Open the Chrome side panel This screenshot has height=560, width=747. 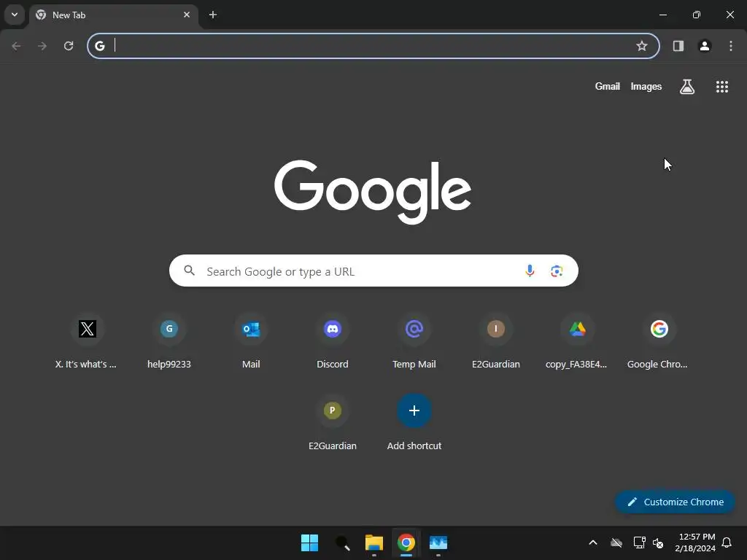tap(678, 46)
